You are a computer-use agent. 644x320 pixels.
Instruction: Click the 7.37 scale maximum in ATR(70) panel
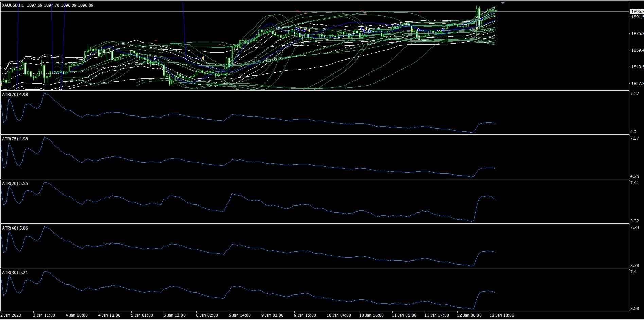(634, 94)
